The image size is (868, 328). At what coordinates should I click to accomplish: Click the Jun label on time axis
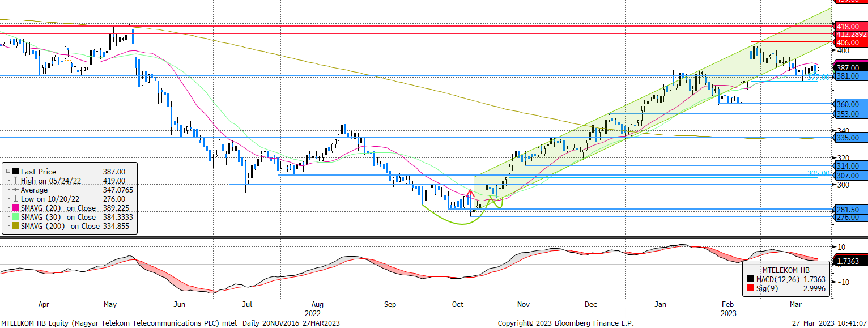[x=180, y=305]
